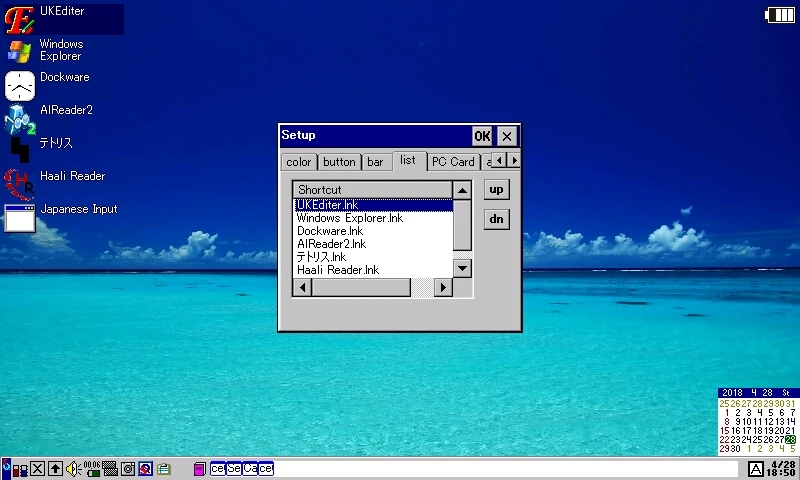Open the テトリス desktop shortcut
The image size is (800, 480).
[20, 149]
